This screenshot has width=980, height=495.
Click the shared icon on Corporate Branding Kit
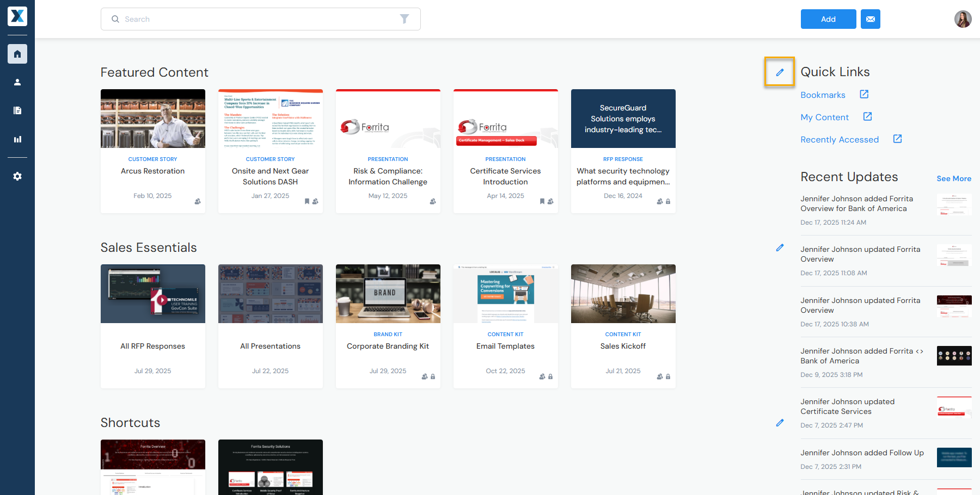coord(425,376)
